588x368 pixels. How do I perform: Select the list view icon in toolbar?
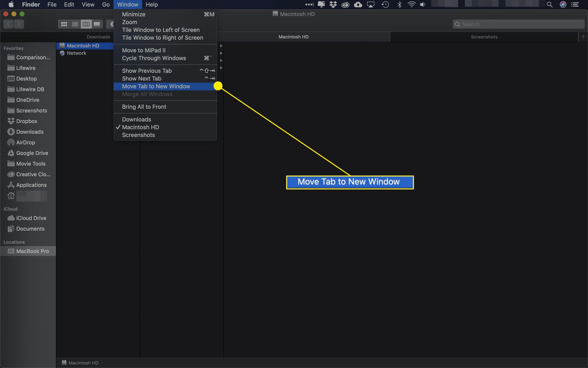[x=75, y=24]
